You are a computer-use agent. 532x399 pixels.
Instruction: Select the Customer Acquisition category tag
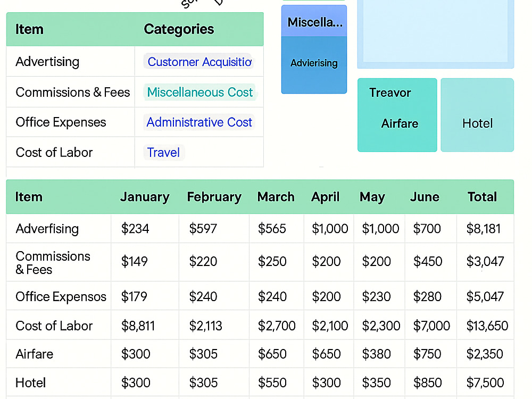pyautogui.click(x=199, y=62)
